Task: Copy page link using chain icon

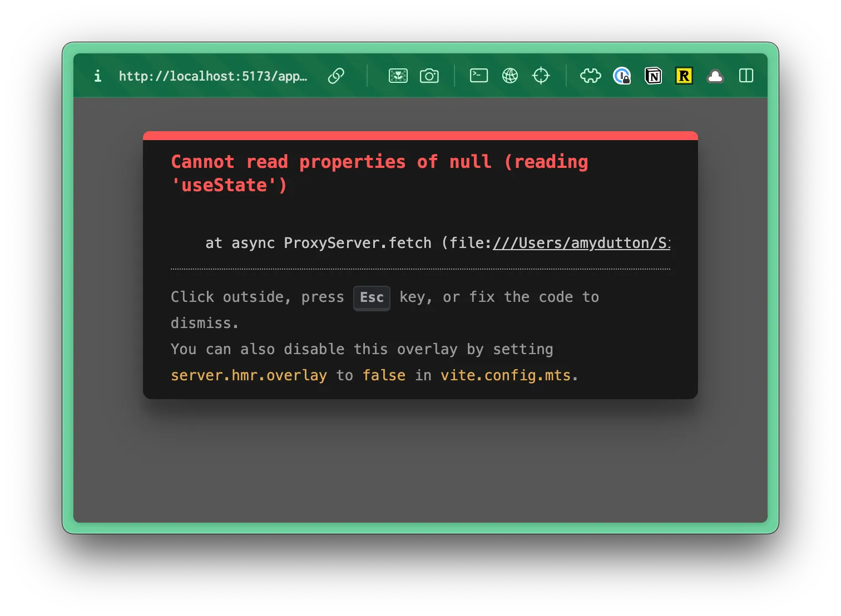Action: [x=336, y=76]
